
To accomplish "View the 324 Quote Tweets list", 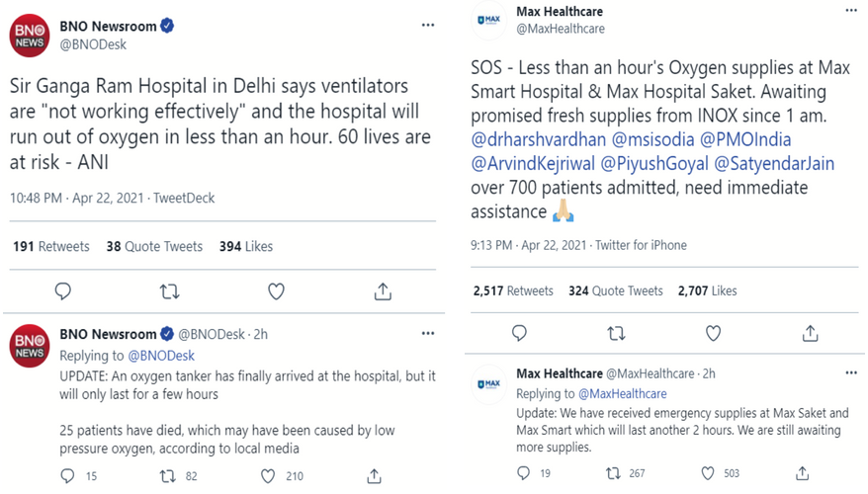I will (x=615, y=290).
